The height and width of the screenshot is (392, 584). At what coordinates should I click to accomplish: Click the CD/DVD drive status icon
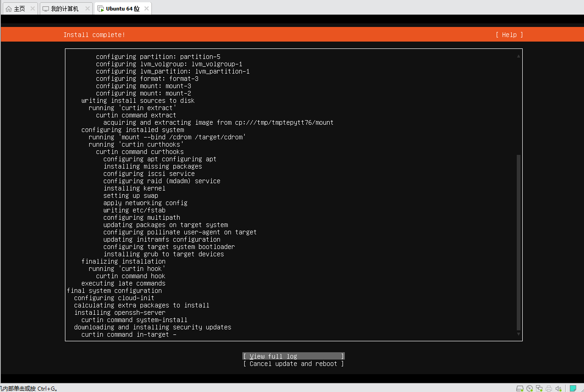530,388
